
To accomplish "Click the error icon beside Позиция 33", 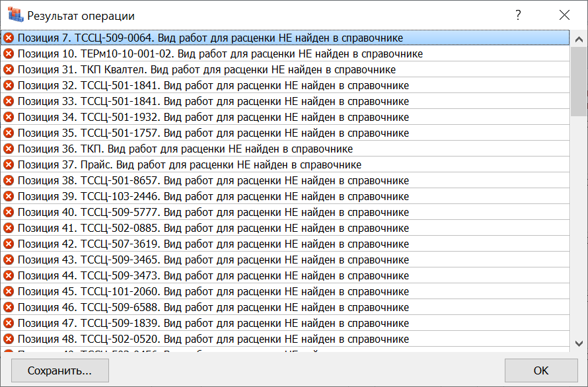I will tap(9, 101).
